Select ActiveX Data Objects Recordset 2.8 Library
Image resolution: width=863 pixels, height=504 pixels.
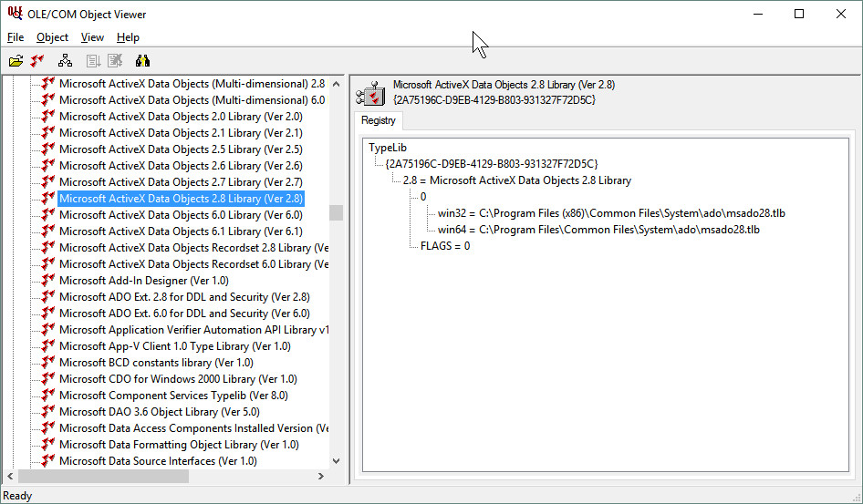click(x=193, y=247)
